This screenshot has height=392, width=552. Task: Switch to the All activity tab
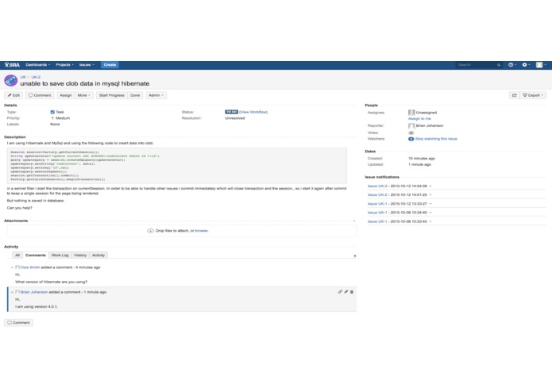coord(17,256)
